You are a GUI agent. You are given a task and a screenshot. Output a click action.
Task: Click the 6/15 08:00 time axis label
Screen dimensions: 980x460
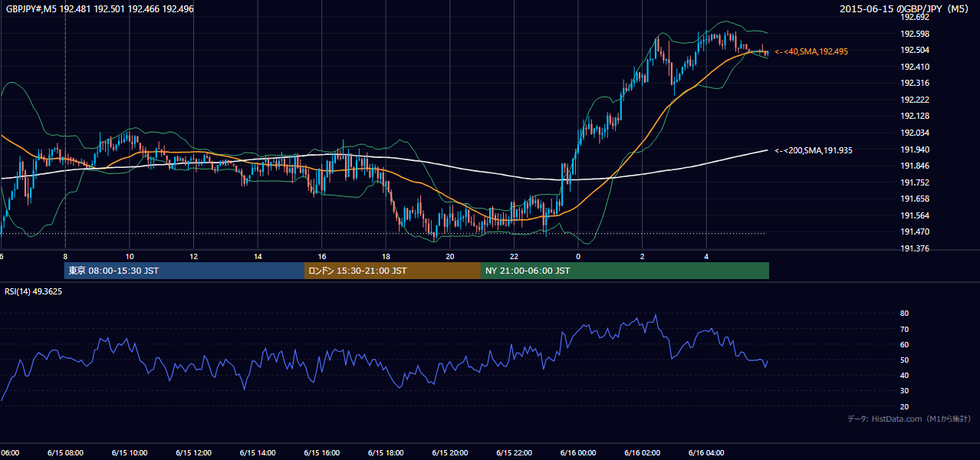pos(65,453)
